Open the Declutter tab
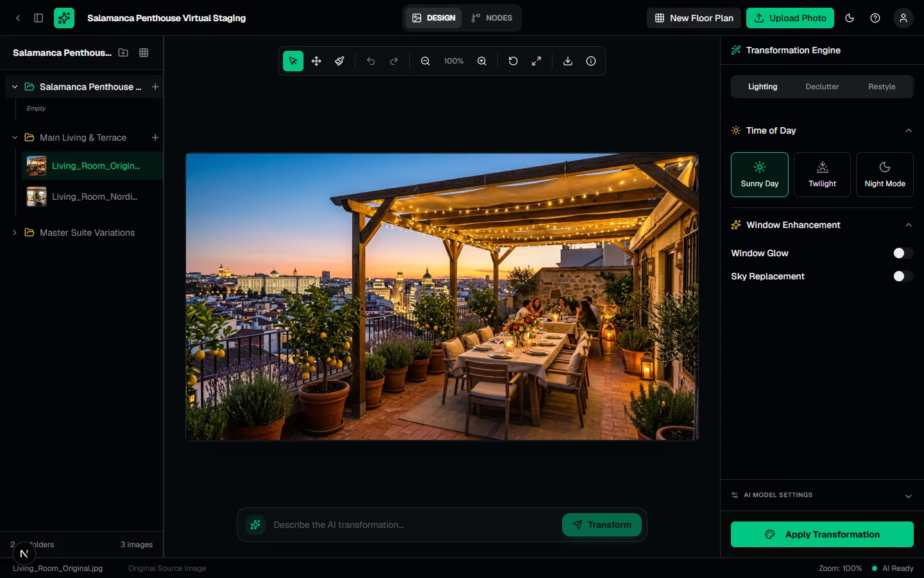The width and height of the screenshot is (924, 578). coord(822,87)
